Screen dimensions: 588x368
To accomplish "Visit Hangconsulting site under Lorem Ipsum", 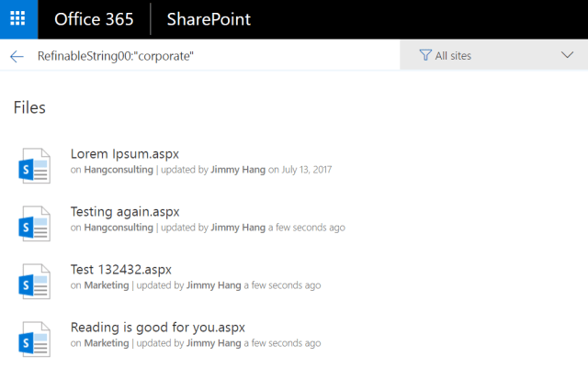I will (119, 170).
